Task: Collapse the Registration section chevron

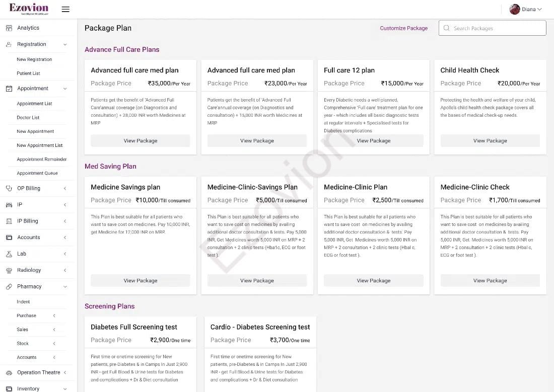Action: (65, 44)
